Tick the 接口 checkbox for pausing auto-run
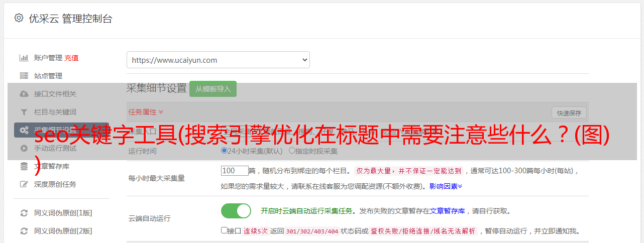This screenshot has width=644, height=243. coord(224,230)
